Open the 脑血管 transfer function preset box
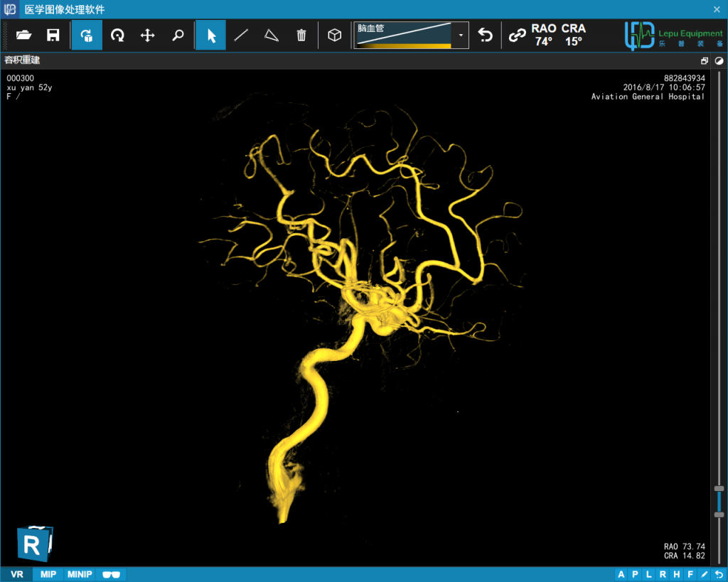The width and height of the screenshot is (728, 582). (404, 35)
